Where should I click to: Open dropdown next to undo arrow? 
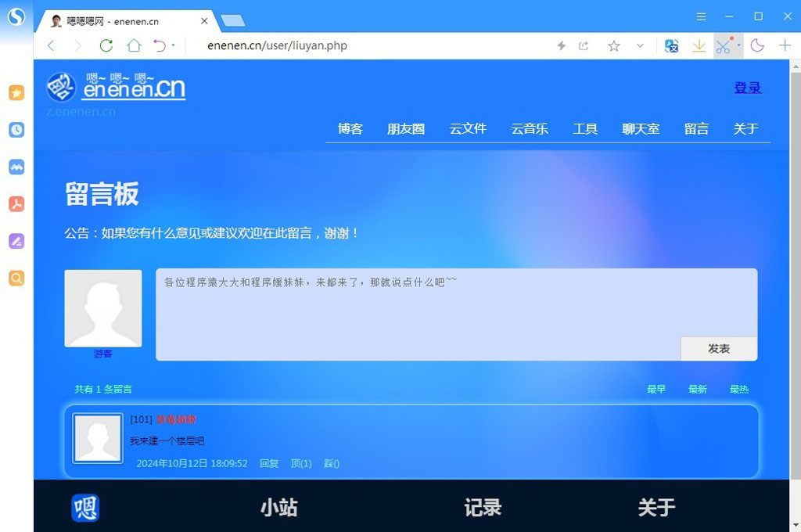click(x=173, y=45)
